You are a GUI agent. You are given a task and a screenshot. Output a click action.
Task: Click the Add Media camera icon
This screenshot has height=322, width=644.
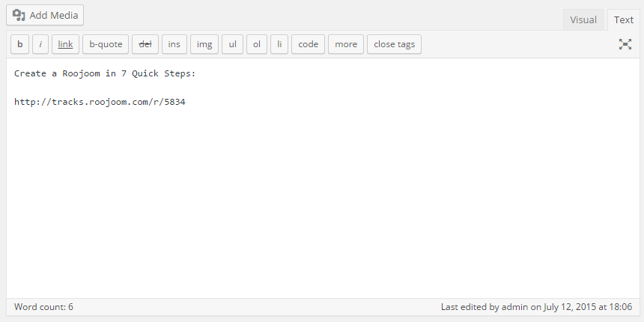point(19,15)
